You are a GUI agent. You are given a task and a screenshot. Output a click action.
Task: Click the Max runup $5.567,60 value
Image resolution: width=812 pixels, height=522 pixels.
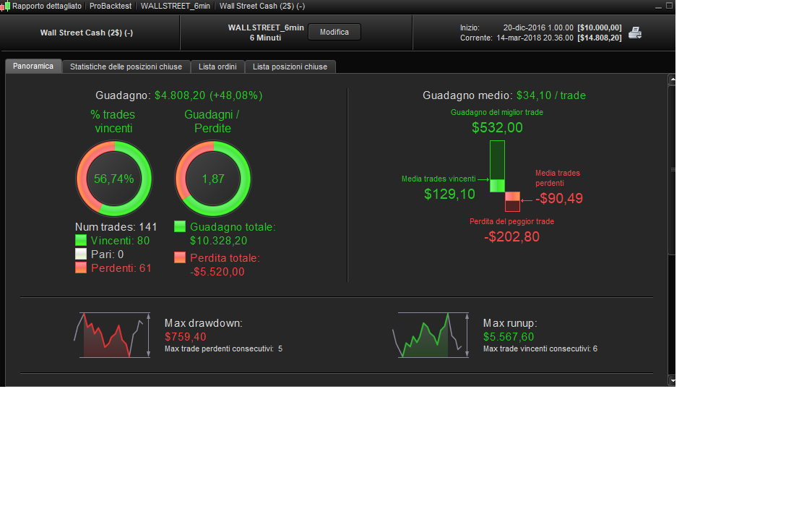click(x=509, y=337)
